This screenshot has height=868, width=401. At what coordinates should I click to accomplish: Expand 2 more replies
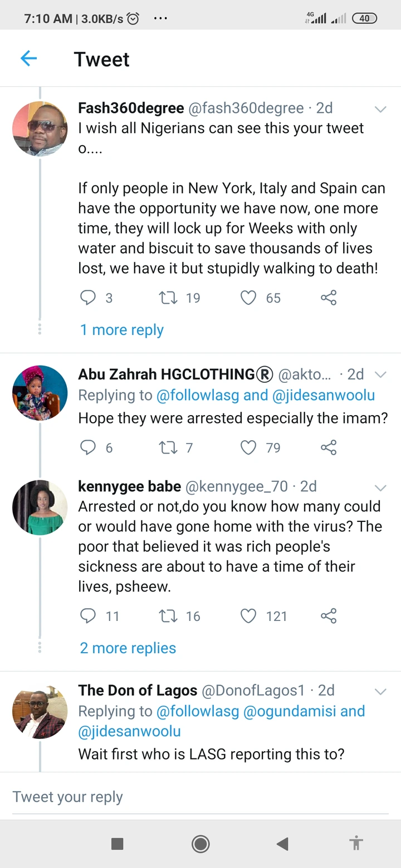pos(128,648)
